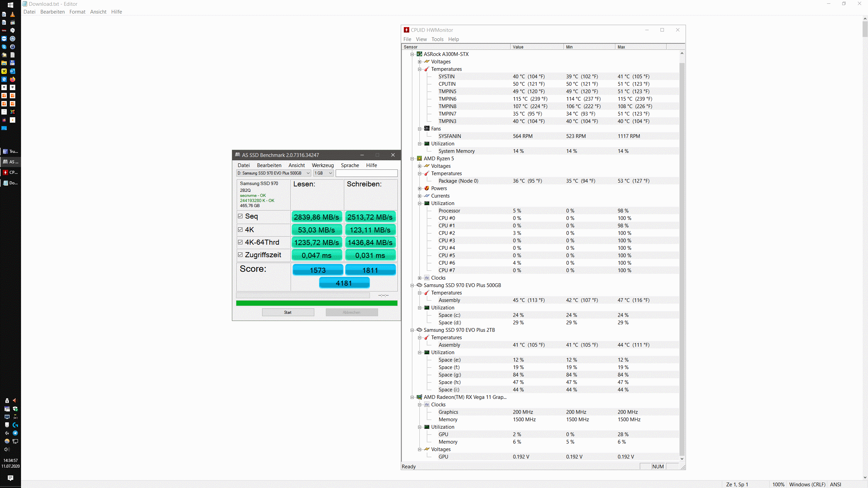The height and width of the screenshot is (488, 868).
Task: Open the Format menu in Editor
Action: point(77,12)
